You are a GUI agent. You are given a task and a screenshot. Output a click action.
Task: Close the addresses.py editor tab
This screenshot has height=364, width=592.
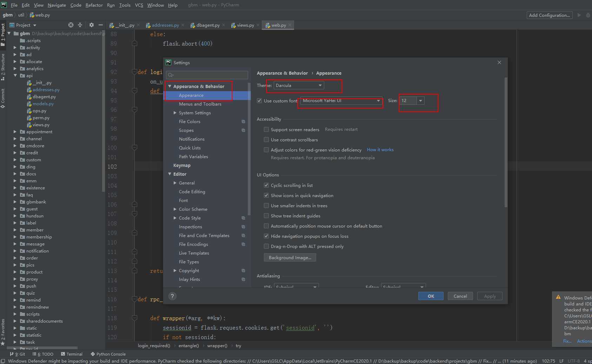click(183, 25)
